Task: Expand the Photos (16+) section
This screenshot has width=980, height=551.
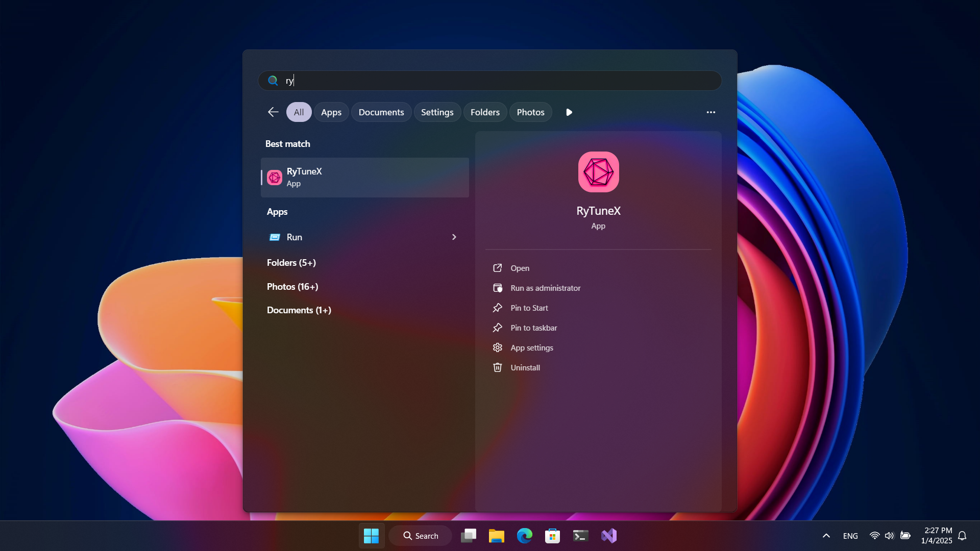Action: (292, 287)
